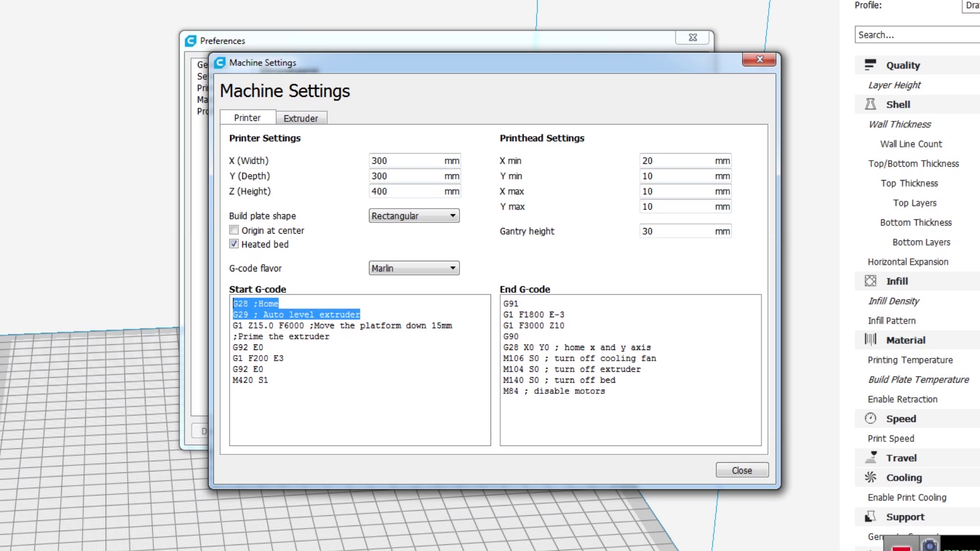
Task: Switch to the Extruder tab
Action: 301,118
